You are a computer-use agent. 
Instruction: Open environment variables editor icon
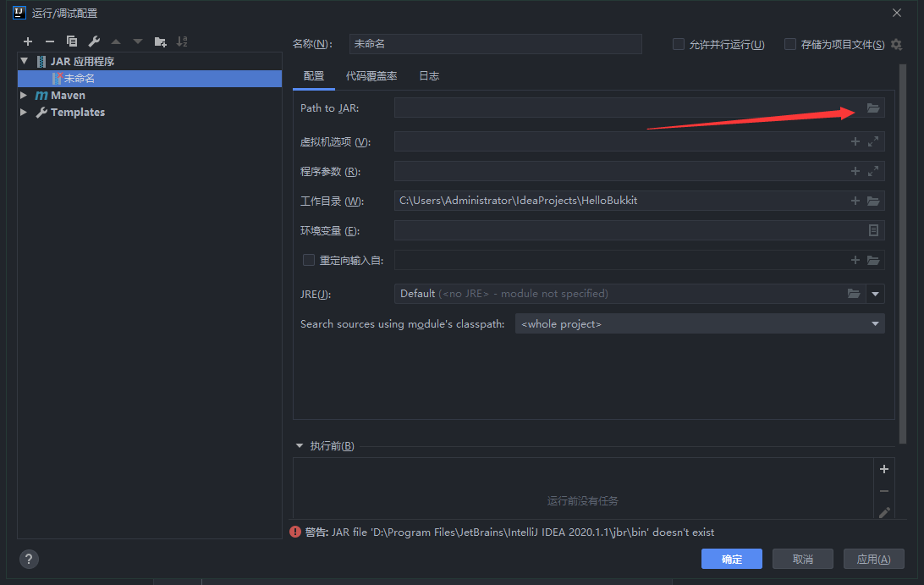coord(873,230)
